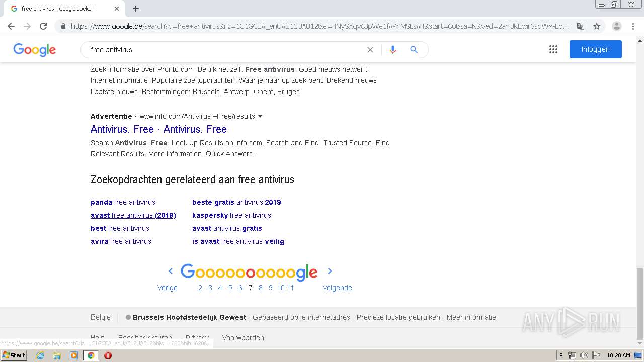Viewport: 644px width, 362px height.
Task: Go to Volgende results page
Action: (x=337, y=288)
